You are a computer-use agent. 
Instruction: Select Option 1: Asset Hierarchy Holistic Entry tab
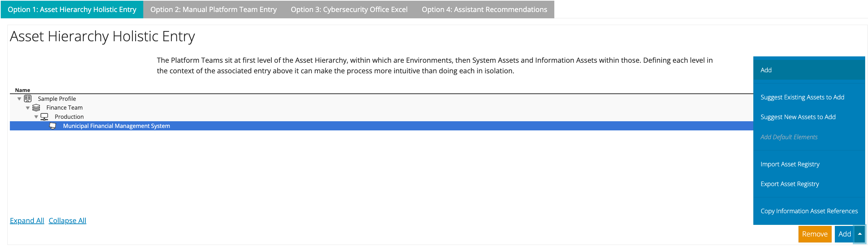click(x=72, y=10)
